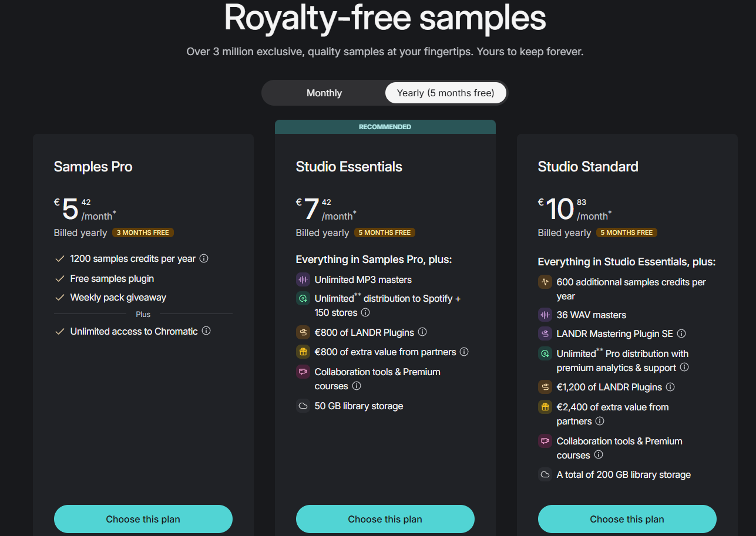
Task: Click the Spotify distribution icon in Studio Essentials
Action: tap(303, 298)
